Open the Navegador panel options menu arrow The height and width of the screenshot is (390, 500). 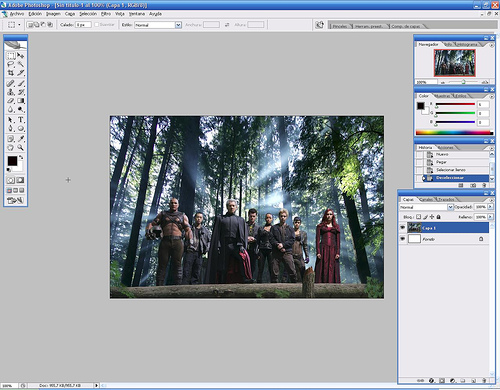[491, 45]
